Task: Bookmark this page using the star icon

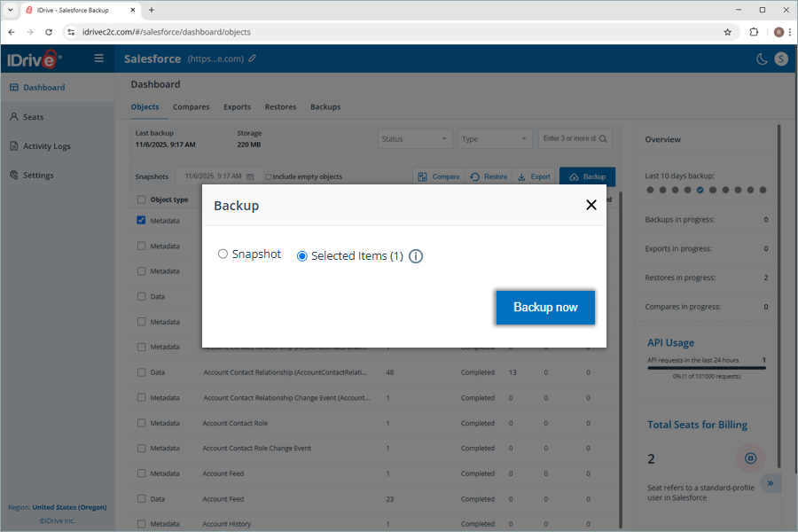Action: tap(728, 32)
